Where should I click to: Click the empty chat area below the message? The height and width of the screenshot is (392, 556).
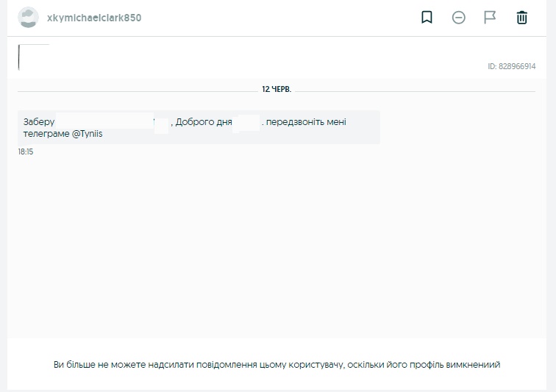point(277,243)
